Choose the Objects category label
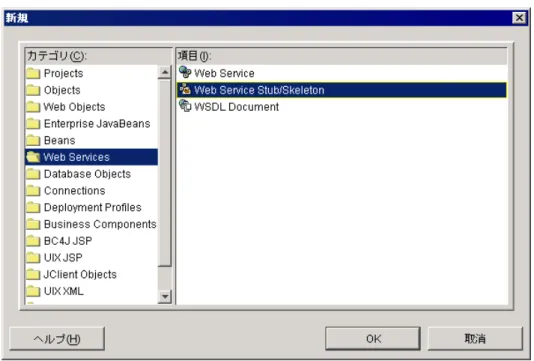This screenshot has width=534, height=361. pos(62,90)
